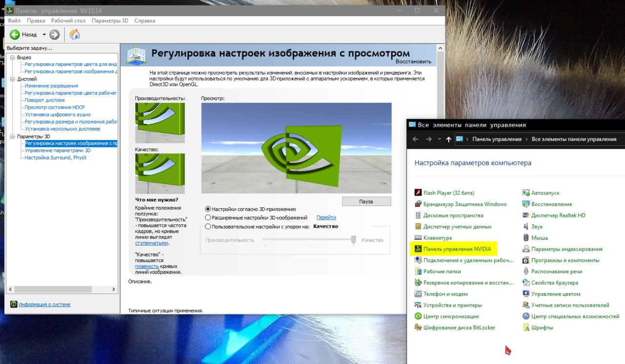Select Управление параметрами 3D item
This screenshot has height=364, width=625.
pos(58,151)
